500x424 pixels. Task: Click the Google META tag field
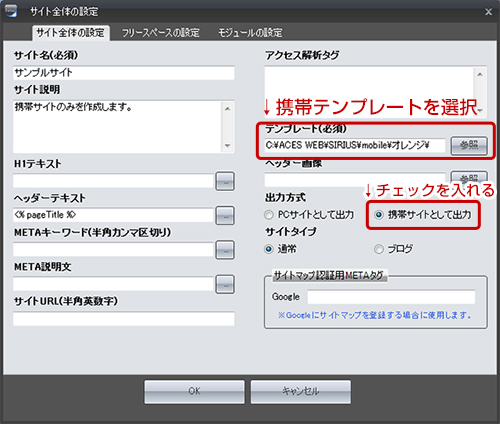391,297
